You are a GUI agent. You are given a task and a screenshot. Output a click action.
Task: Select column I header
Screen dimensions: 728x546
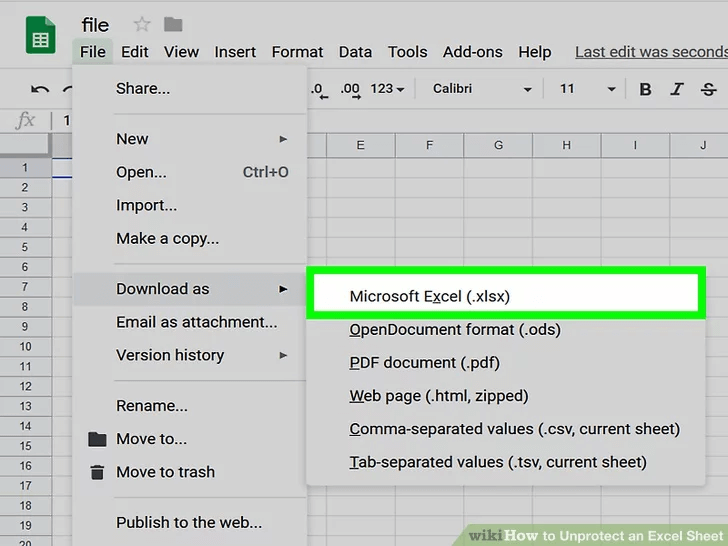tap(635, 145)
